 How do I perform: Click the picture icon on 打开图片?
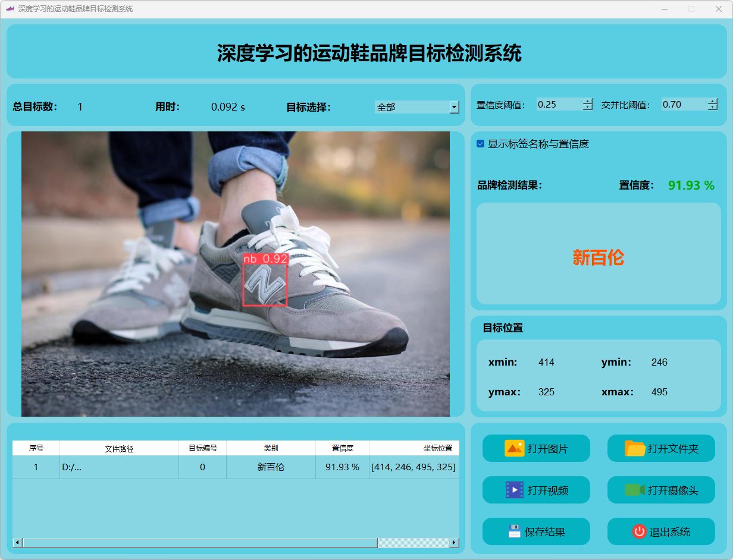pos(514,448)
